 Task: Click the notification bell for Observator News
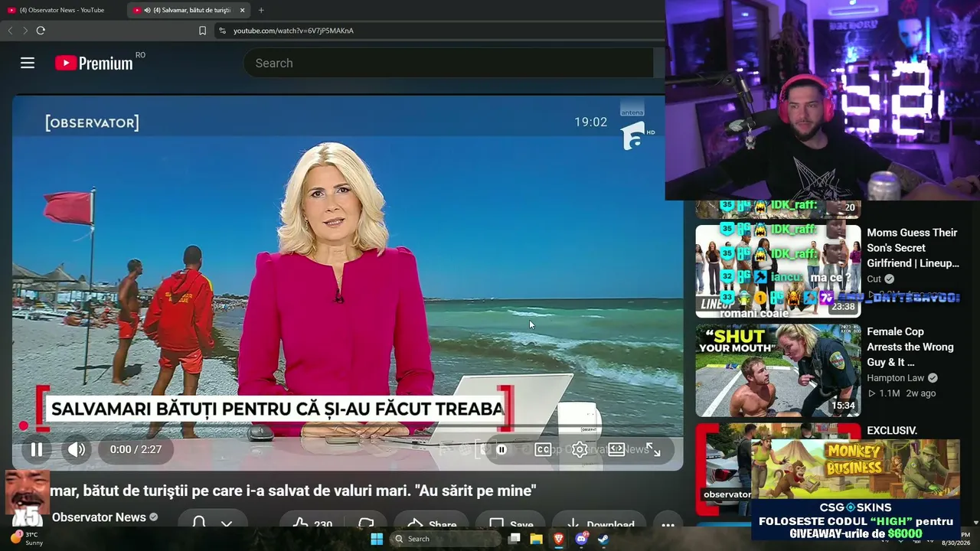click(198, 523)
